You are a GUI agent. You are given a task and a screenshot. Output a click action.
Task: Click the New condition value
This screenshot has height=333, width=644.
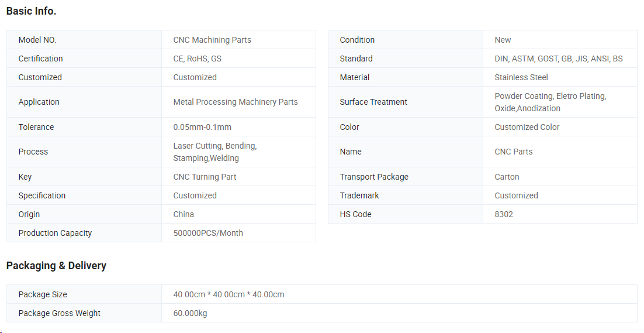click(503, 40)
